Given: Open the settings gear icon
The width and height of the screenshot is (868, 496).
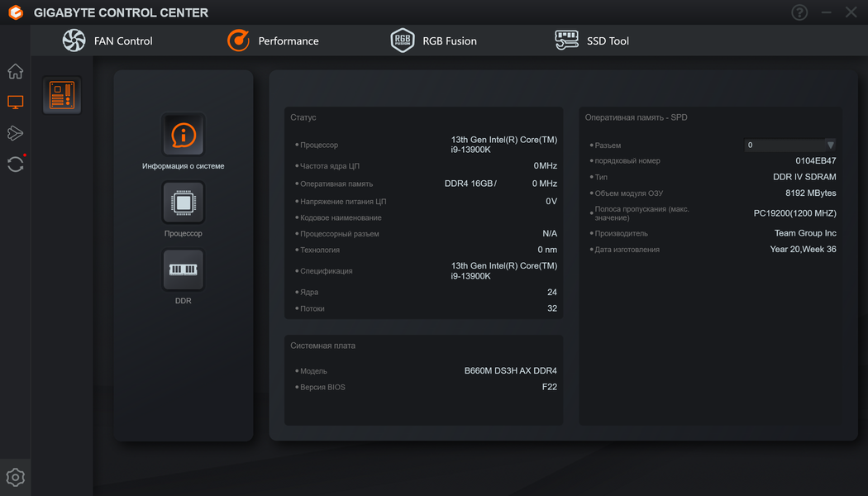Looking at the screenshot, I should pyautogui.click(x=16, y=477).
